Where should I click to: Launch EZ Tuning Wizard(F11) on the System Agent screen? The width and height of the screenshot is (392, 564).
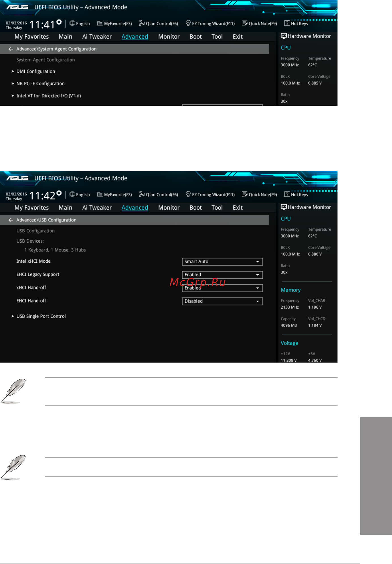click(x=210, y=24)
